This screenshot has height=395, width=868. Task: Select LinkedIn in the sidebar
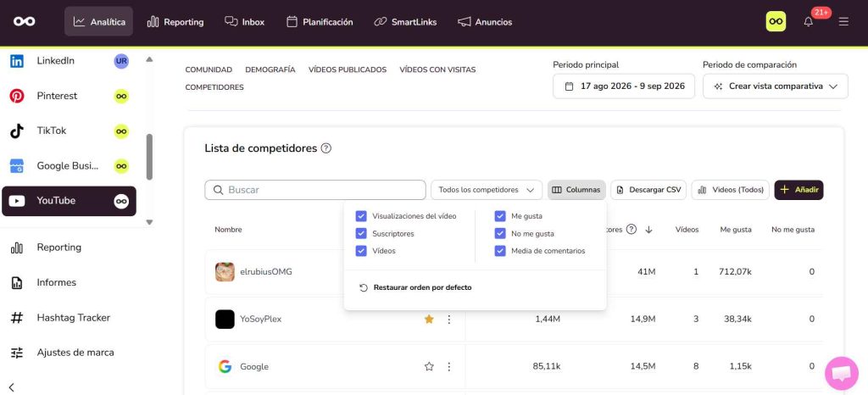70,61
